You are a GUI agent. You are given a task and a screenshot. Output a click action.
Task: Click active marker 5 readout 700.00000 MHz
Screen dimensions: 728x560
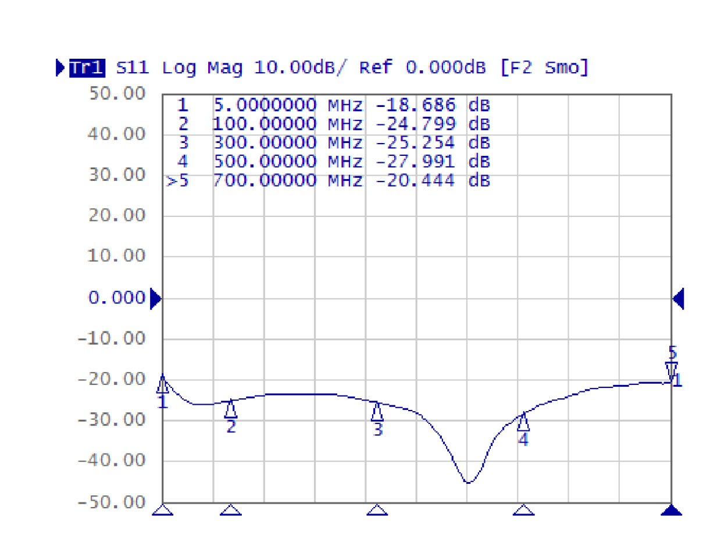click(329, 180)
